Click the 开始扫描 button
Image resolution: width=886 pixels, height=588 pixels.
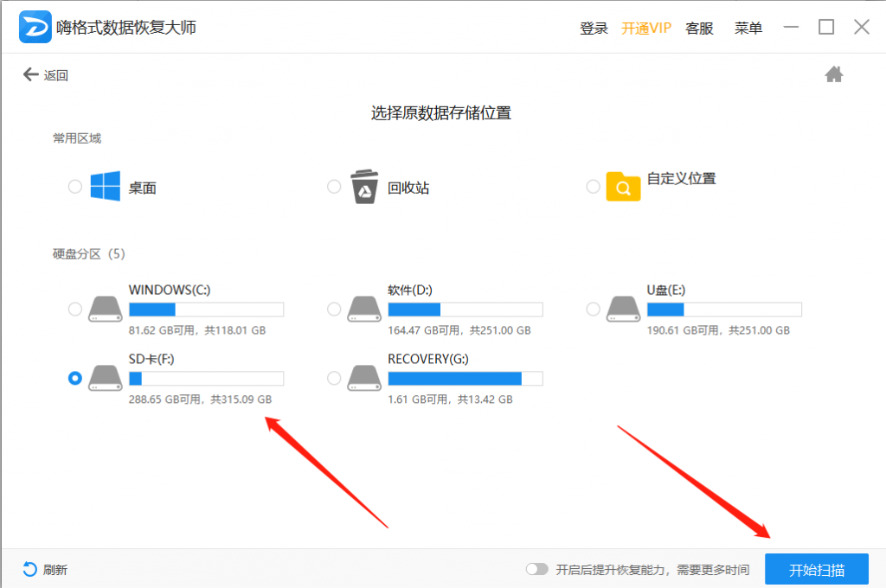click(x=817, y=569)
